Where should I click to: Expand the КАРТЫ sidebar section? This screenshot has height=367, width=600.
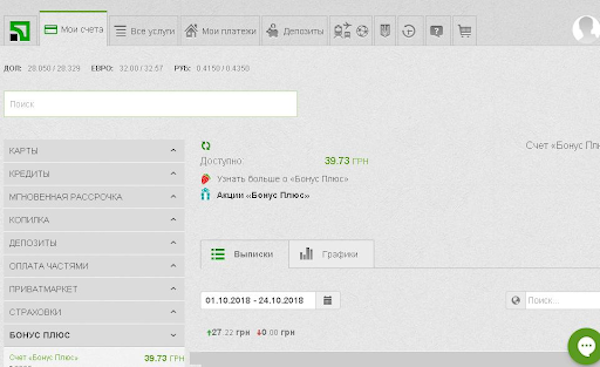click(x=94, y=151)
